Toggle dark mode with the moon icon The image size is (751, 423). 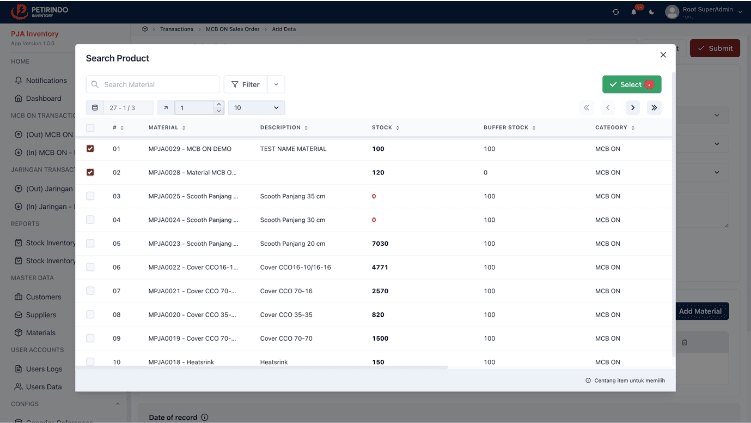[x=651, y=12]
